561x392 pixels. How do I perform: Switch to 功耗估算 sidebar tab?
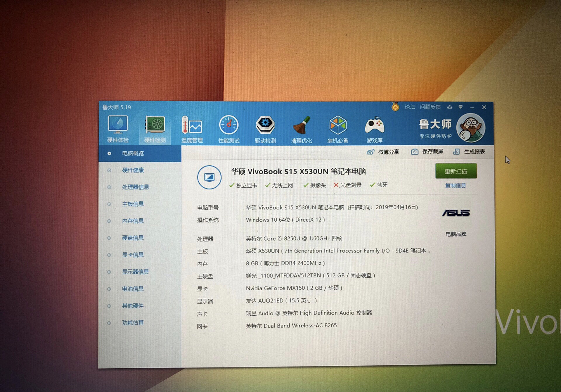(133, 323)
